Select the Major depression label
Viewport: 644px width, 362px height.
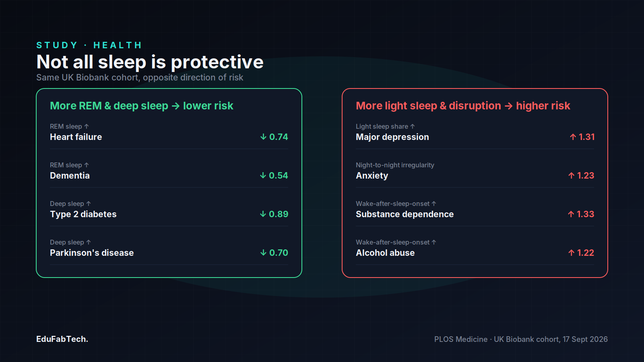pos(392,137)
